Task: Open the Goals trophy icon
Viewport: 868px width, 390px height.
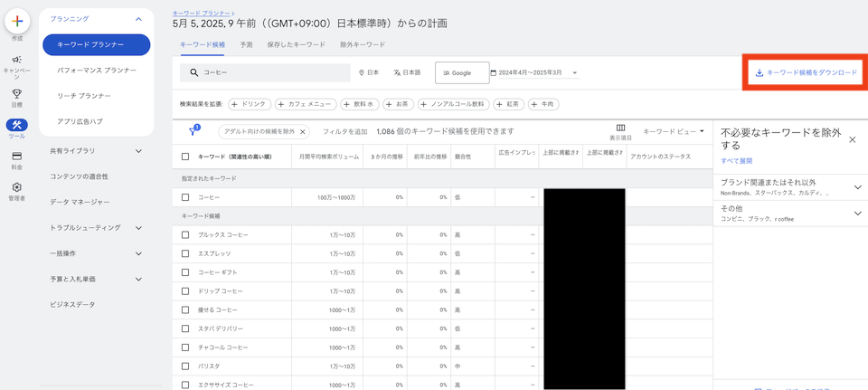Action: coord(17,93)
